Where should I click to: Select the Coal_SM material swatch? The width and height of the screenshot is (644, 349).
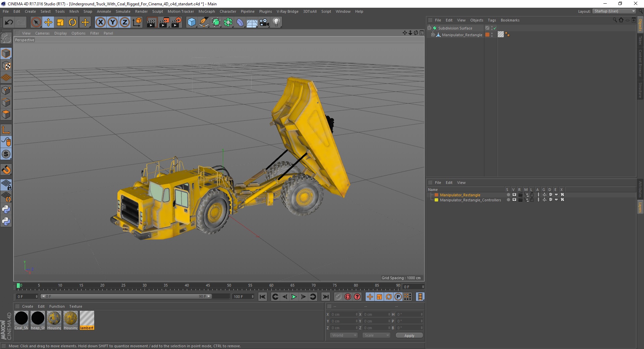point(21,320)
